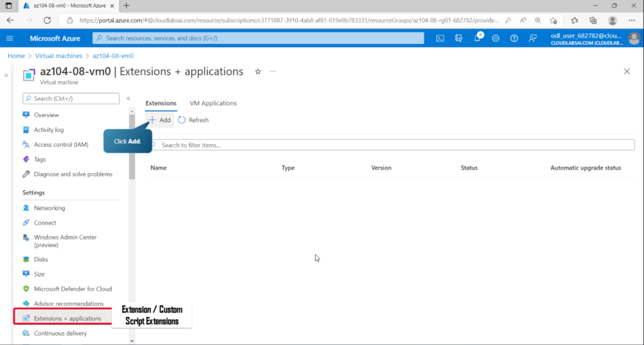Open the Feedback icon in header
The height and width of the screenshot is (345, 644).
coord(533,38)
